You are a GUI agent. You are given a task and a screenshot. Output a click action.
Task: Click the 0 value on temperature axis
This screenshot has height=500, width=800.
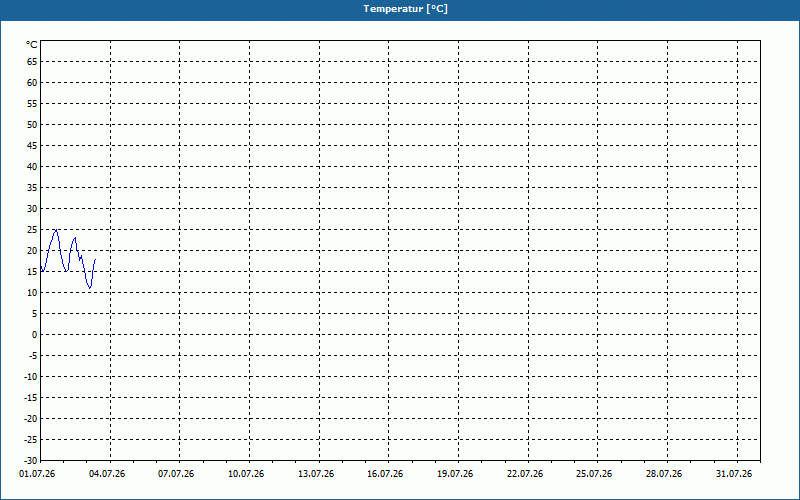point(35,335)
